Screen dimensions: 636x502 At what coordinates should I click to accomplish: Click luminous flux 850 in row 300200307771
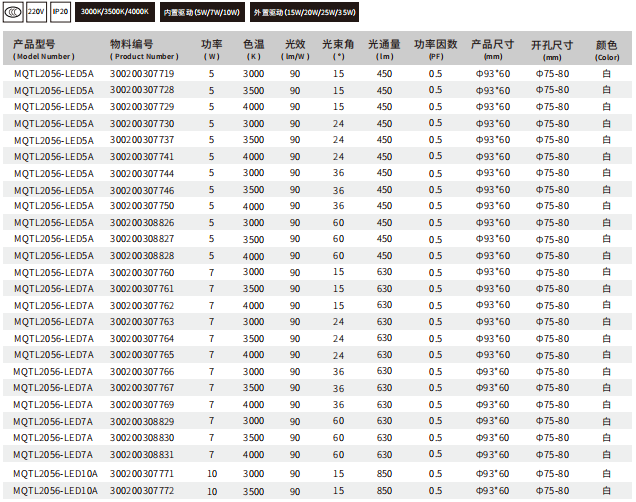[x=384, y=474]
